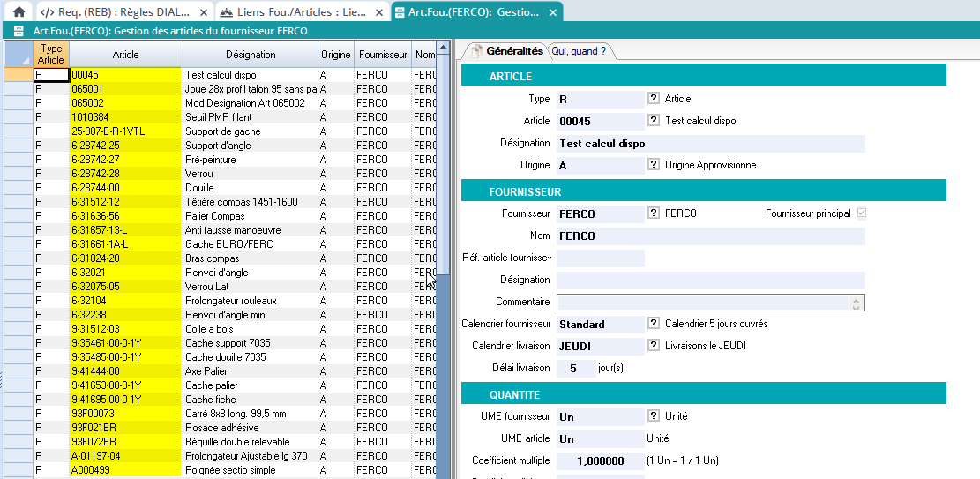Image resolution: width=980 pixels, height=479 pixels.
Task: Close the Liens Fou./Articles tab
Action: coord(377,12)
